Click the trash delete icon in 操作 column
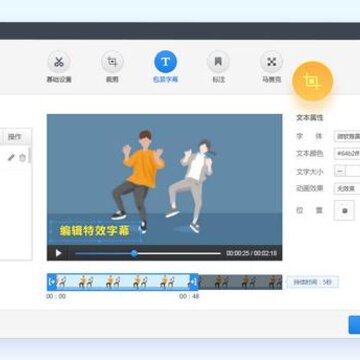The height and width of the screenshot is (360, 360). pyautogui.click(x=22, y=158)
